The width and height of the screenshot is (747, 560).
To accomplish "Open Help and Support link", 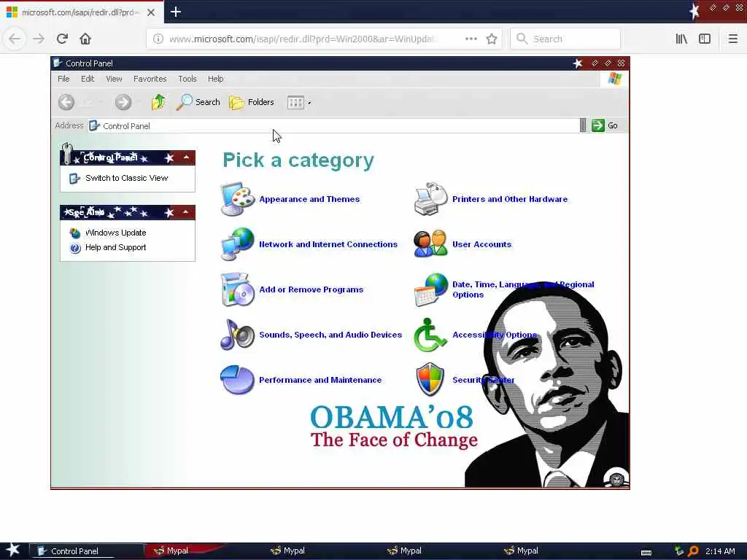I will [x=115, y=247].
